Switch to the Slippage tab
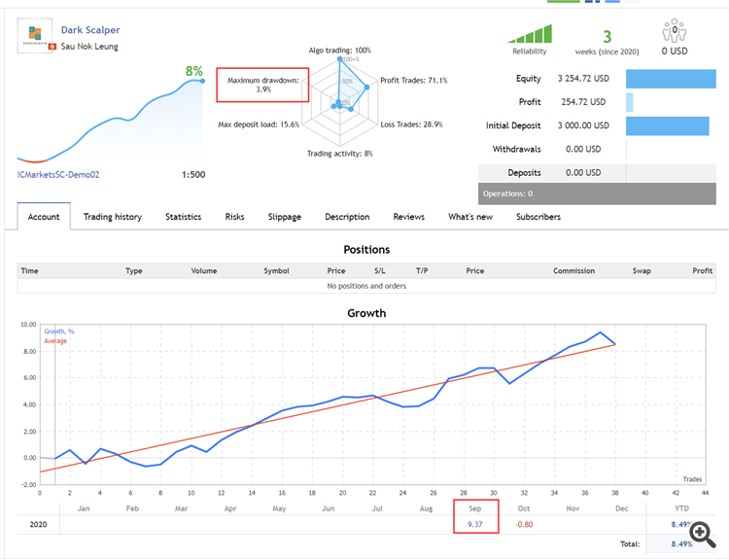 click(x=285, y=217)
